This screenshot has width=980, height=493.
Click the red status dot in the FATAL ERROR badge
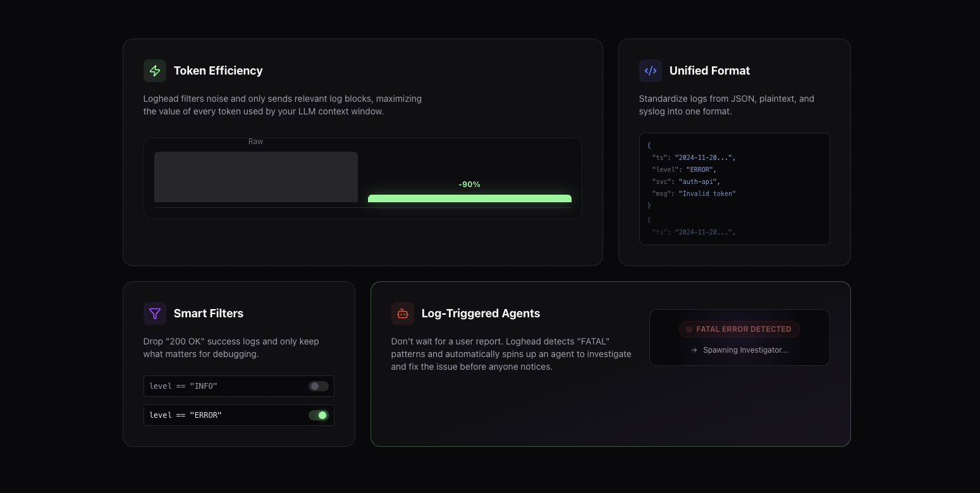coord(689,329)
